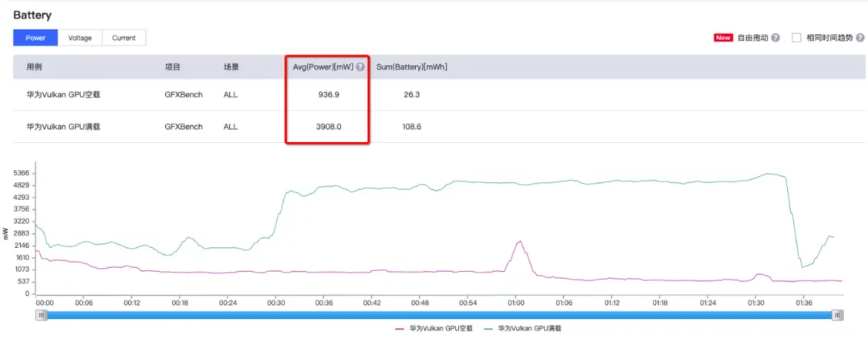
Task: Switch to the Voltage tab
Action: [80, 38]
